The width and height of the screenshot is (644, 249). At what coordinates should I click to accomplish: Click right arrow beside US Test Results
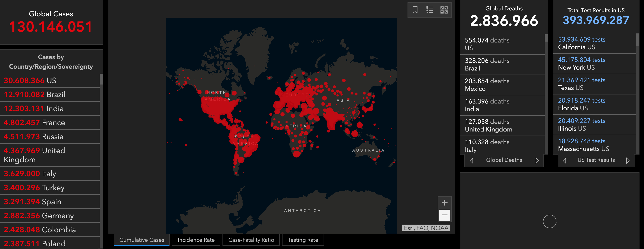(x=628, y=160)
